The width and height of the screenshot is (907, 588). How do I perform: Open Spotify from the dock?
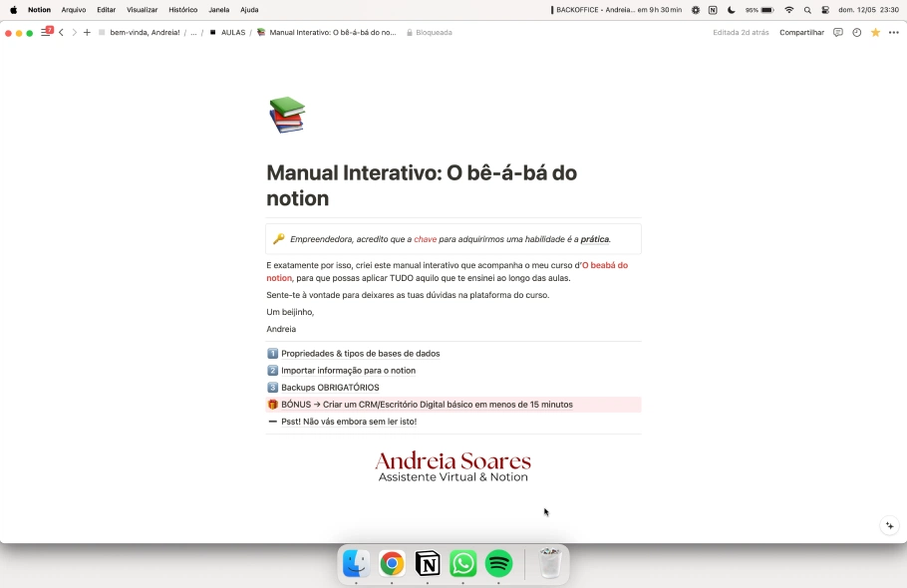point(498,564)
